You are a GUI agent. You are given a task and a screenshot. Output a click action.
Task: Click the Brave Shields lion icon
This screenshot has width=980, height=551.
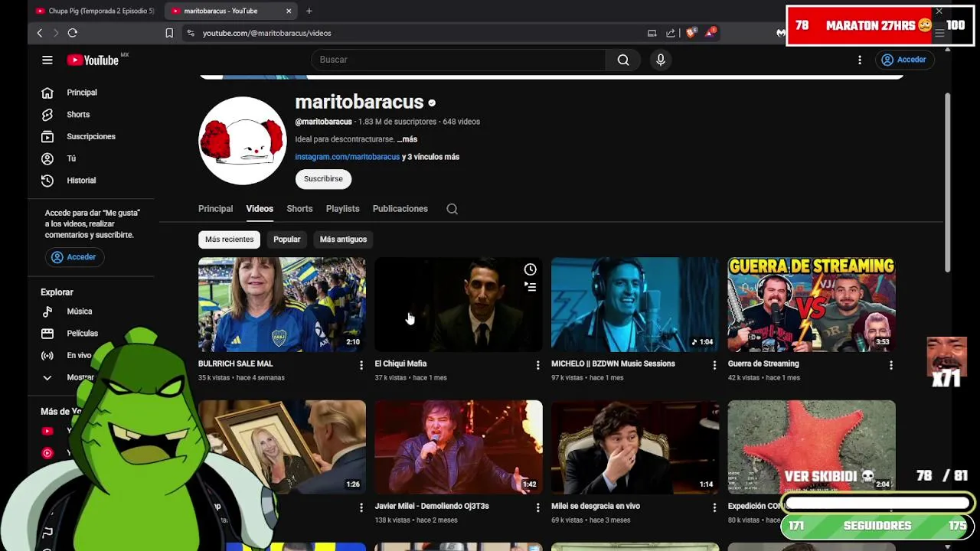691,33
